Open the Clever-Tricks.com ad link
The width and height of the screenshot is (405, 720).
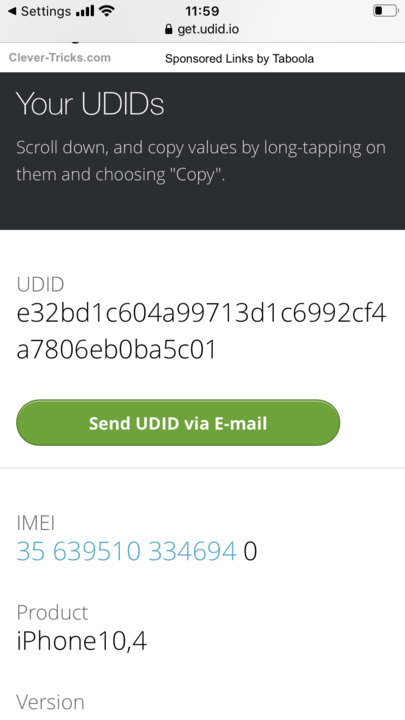coord(60,58)
